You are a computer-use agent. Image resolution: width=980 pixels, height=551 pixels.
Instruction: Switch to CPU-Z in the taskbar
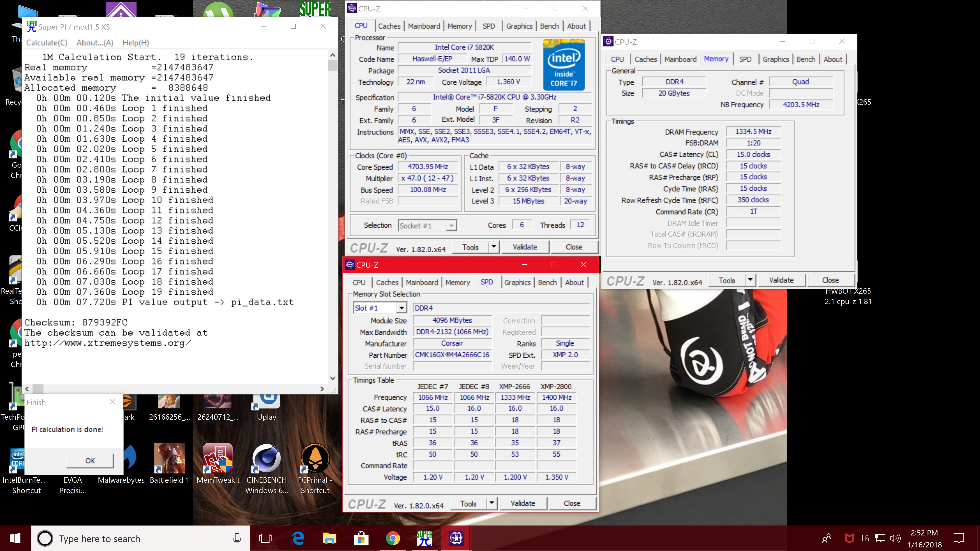(x=456, y=539)
